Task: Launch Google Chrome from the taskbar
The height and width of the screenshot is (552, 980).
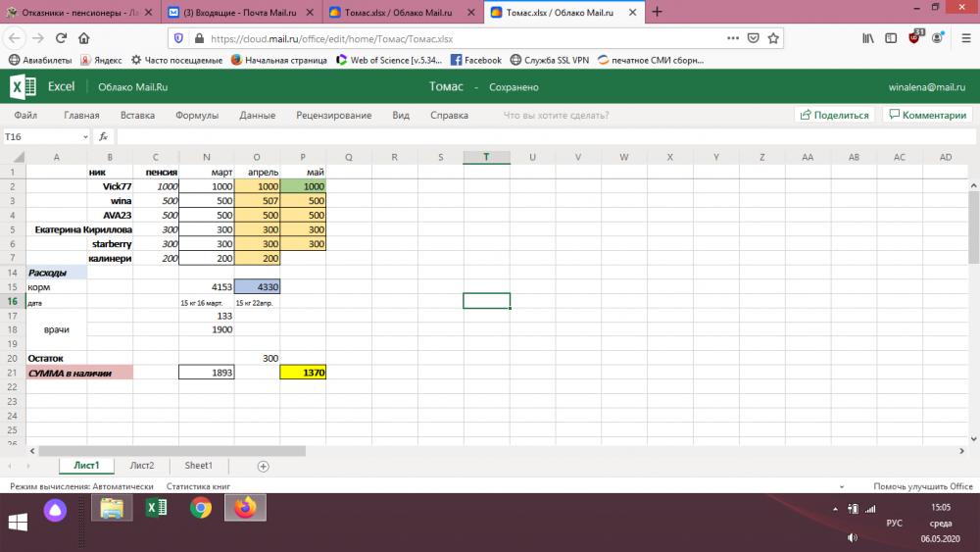Action: (x=201, y=508)
